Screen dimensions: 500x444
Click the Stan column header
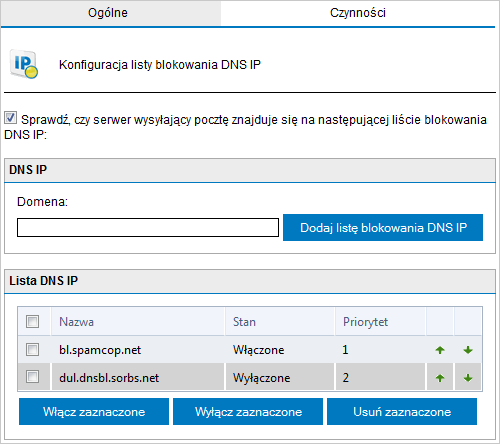click(x=280, y=322)
